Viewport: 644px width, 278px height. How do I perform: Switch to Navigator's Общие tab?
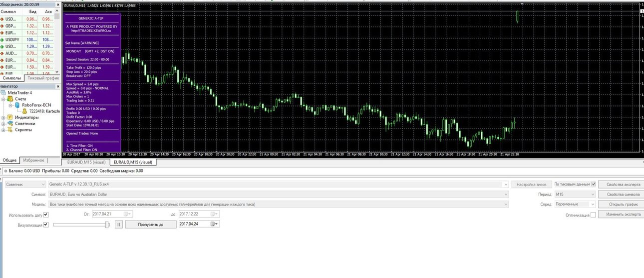9,160
